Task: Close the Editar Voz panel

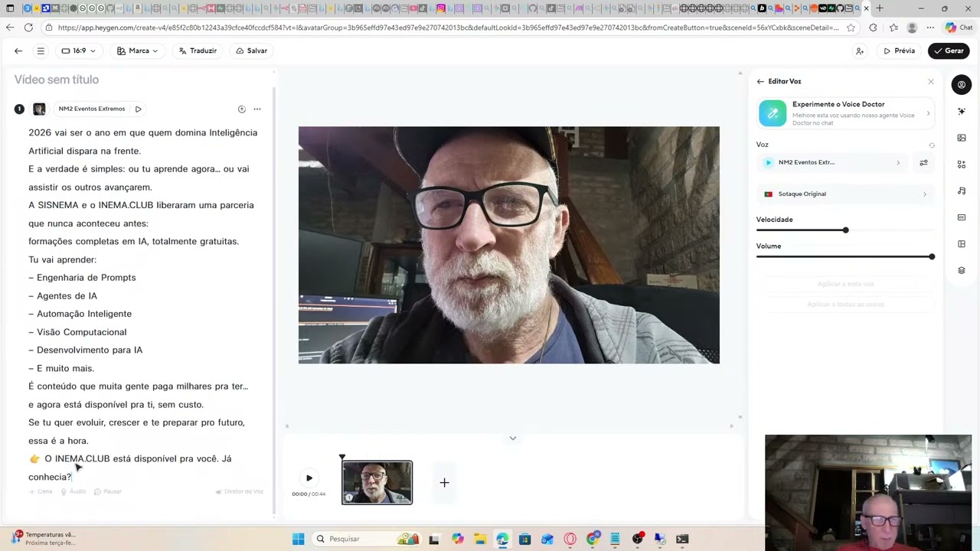Action: click(x=931, y=82)
